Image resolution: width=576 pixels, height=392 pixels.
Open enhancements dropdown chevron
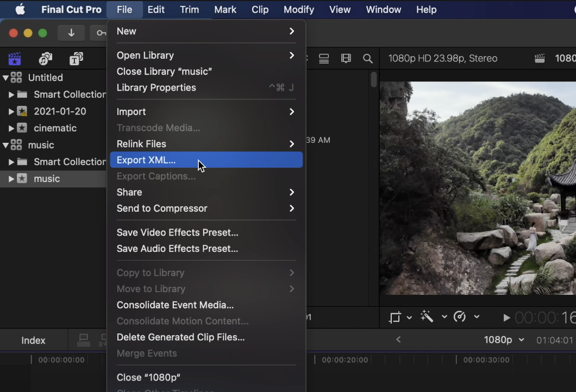point(444,317)
